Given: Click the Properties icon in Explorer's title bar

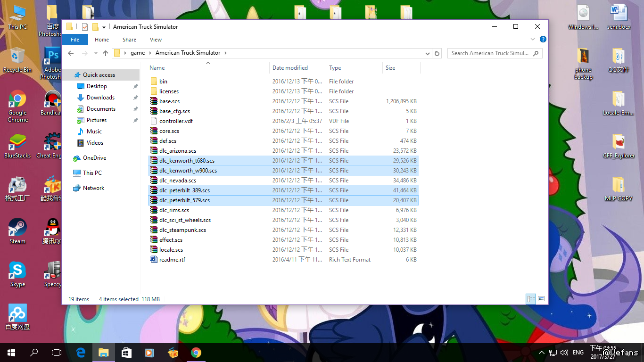Looking at the screenshot, I should coord(85,27).
